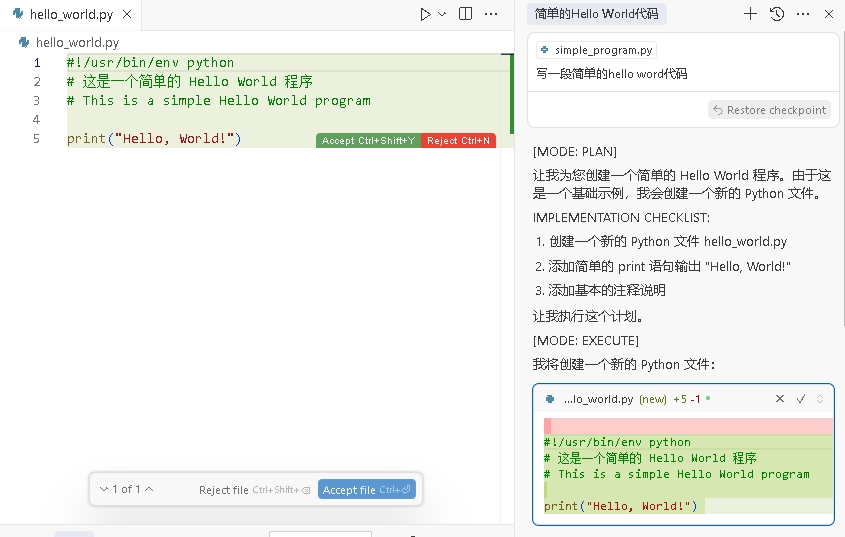This screenshot has width=845, height=537.
Task: Click the user message 写一段简单的hello word代码
Action: (x=612, y=74)
